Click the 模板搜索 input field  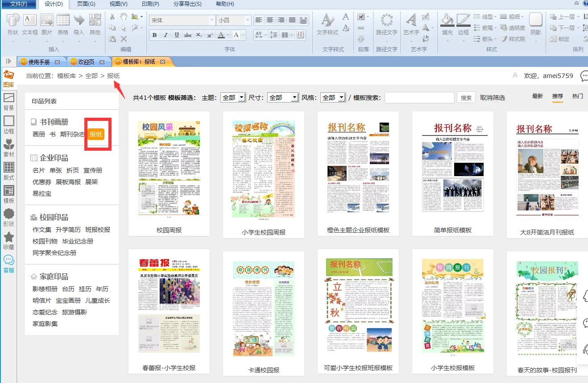point(419,98)
